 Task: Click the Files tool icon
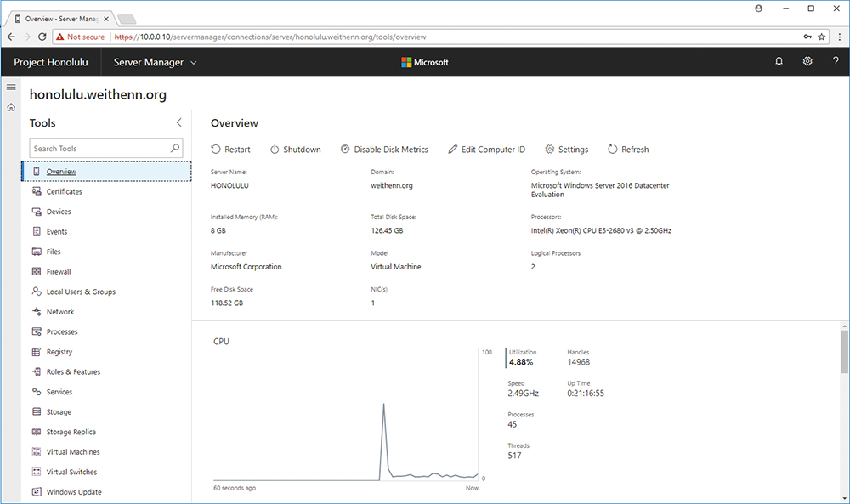click(x=37, y=252)
